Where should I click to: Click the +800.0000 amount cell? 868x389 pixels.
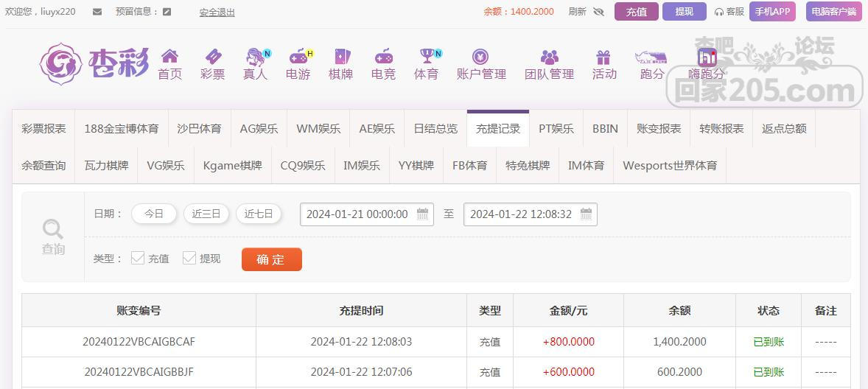(x=569, y=342)
